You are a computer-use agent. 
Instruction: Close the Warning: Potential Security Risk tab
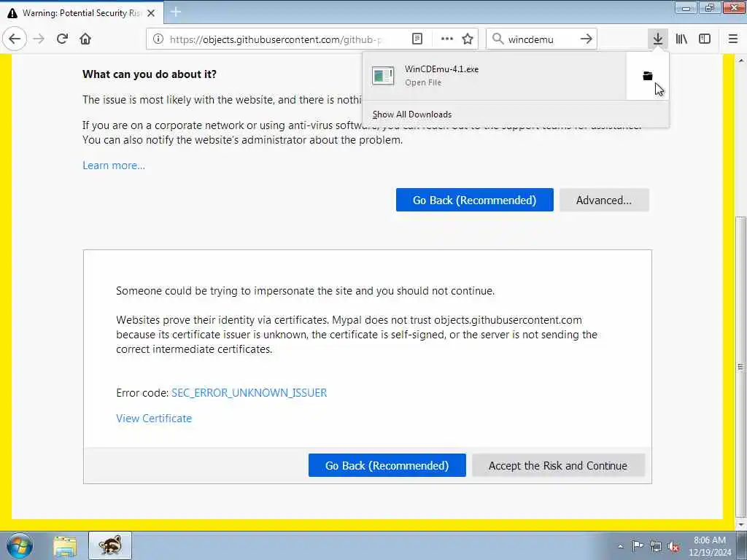[x=151, y=13]
